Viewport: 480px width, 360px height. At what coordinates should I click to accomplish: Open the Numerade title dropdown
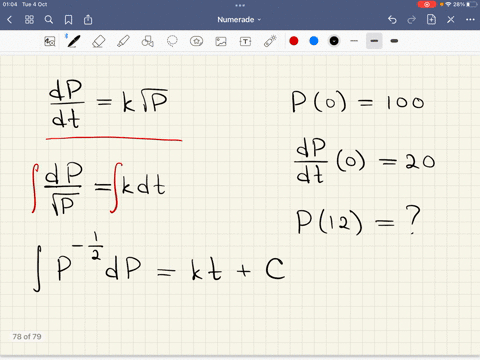(239, 20)
